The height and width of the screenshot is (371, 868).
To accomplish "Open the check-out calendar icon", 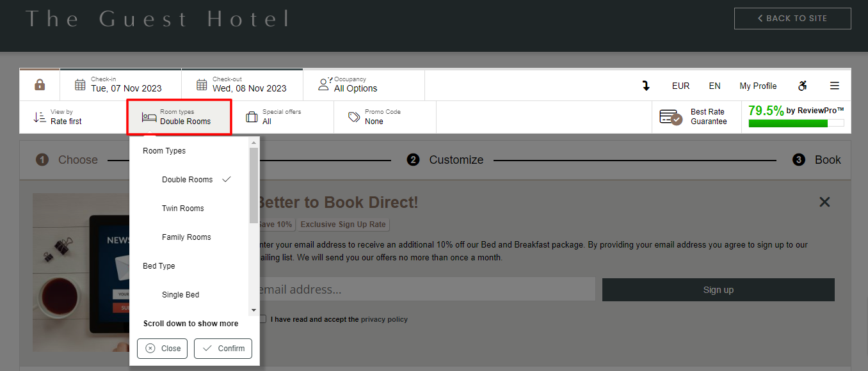I will coord(202,84).
